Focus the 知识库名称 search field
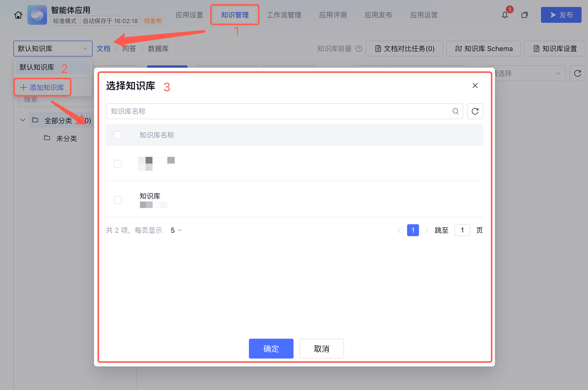Screen dimensions: 588x390 (x=279, y=111)
